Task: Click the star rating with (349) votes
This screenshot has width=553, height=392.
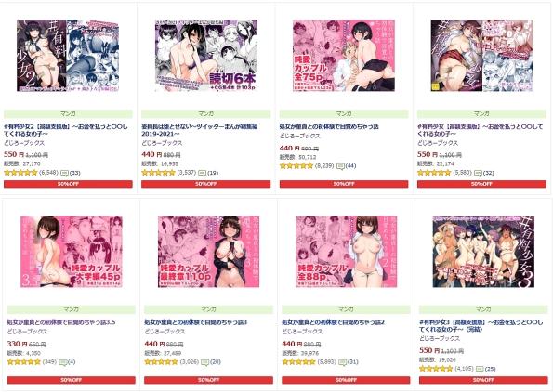Action: 24,361
